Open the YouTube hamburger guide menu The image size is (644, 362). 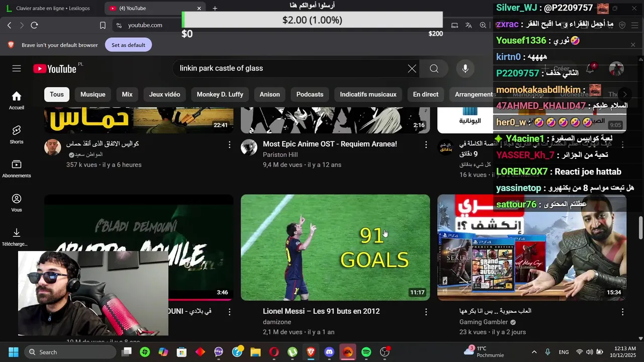(x=17, y=68)
